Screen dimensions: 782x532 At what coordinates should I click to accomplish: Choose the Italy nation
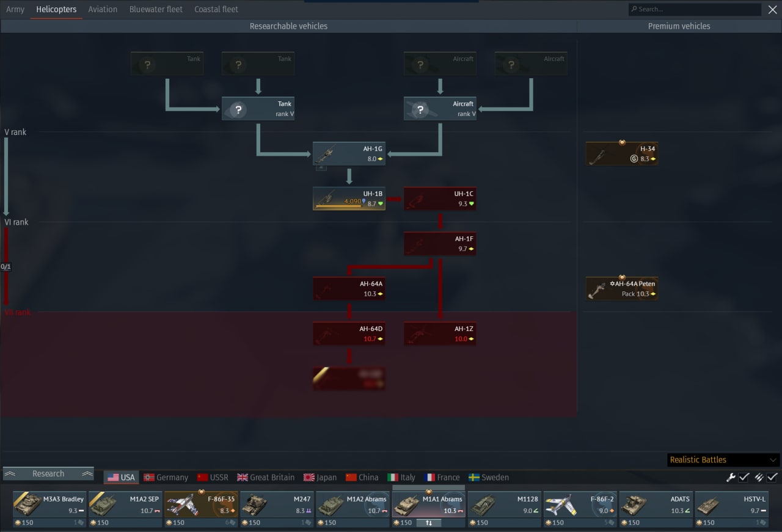coord(401,478)
